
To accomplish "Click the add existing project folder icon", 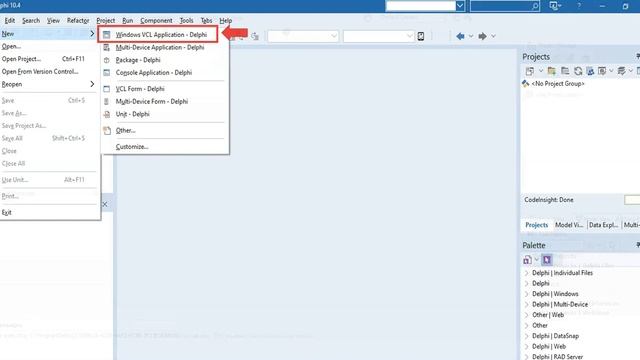I will coord(552,71).
